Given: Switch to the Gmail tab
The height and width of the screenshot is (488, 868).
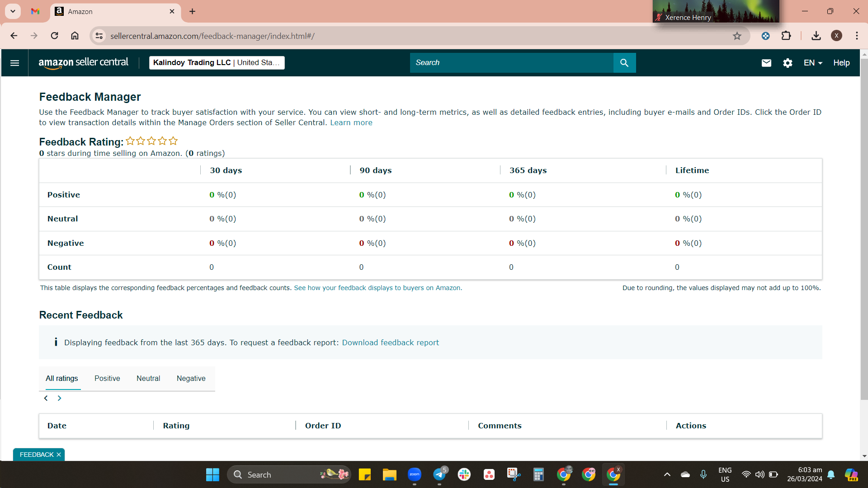Looking at the screenshot, I should (x=35, y=11).
